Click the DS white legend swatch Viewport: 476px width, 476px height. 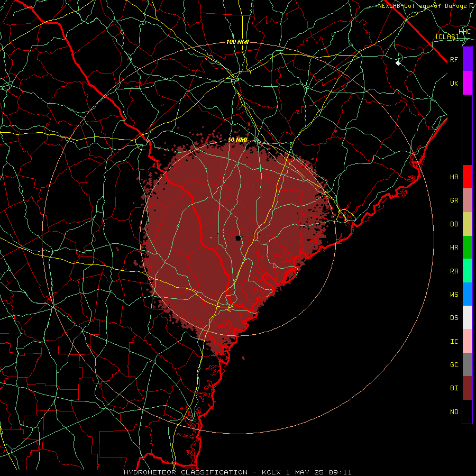click(467, 317)
